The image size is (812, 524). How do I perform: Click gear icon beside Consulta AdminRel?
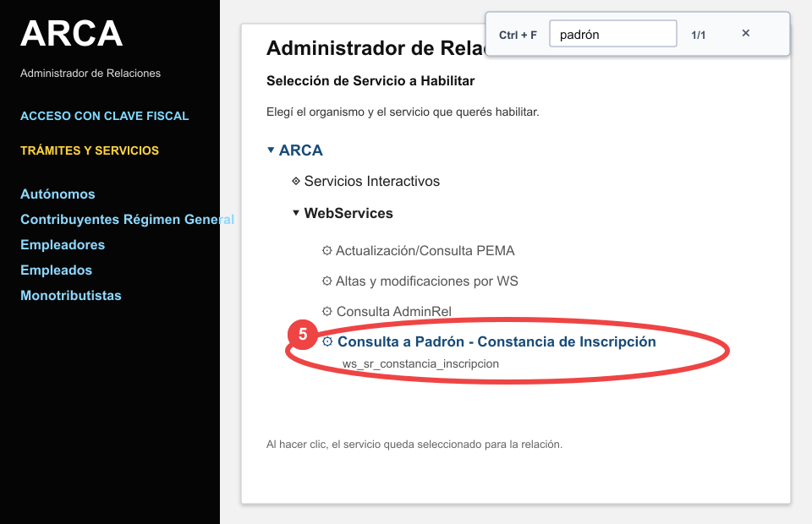[x=326, y=311]
